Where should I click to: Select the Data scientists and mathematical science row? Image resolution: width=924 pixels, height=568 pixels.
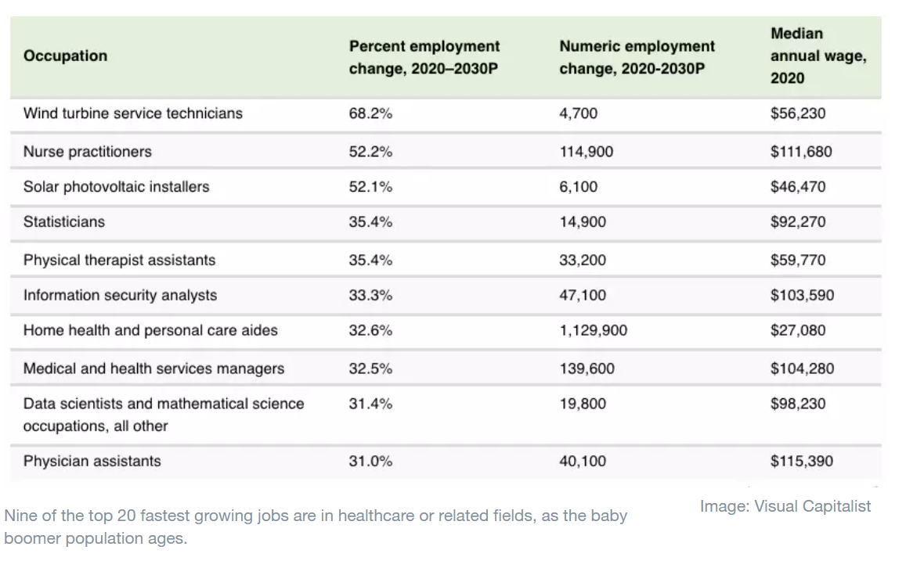(164, 415)
